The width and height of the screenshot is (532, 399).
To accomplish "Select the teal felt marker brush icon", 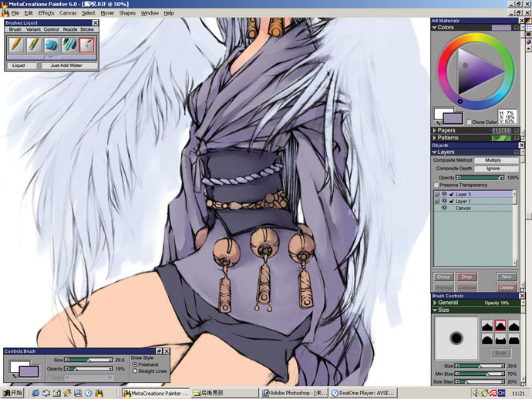I will (69, 45).
